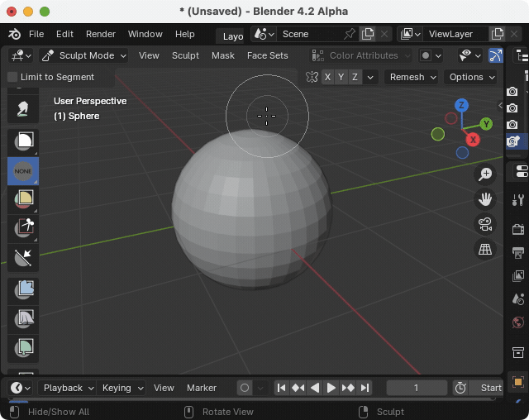This screenshot has width=529, height=420.
Task: Toggle the blue Show Gizmo button
Action: tap(496, 55)
